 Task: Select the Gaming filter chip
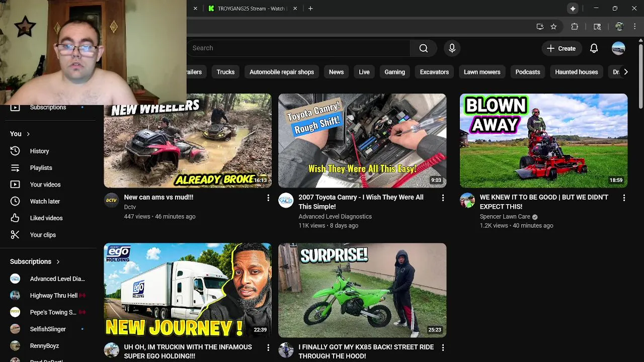point(394,72)
